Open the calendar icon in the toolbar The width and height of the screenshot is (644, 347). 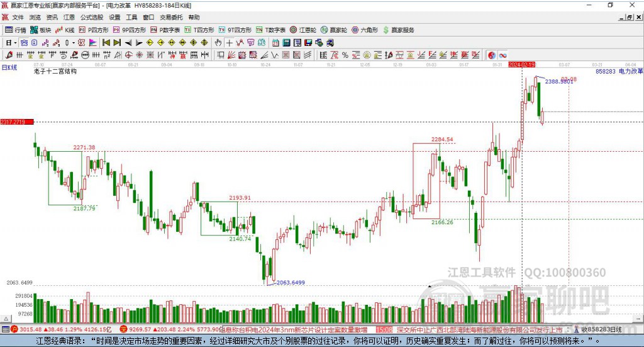pyautogui.click(x=275, y=43)
